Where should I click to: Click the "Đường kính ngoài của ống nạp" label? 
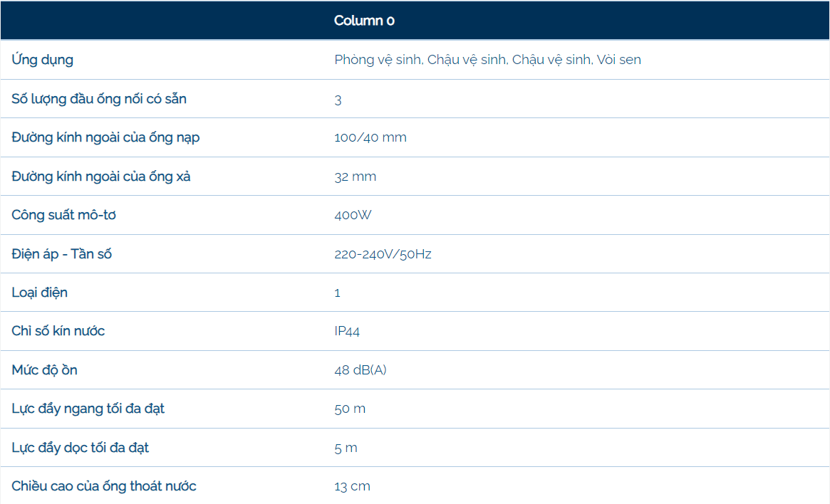(105, 137)
